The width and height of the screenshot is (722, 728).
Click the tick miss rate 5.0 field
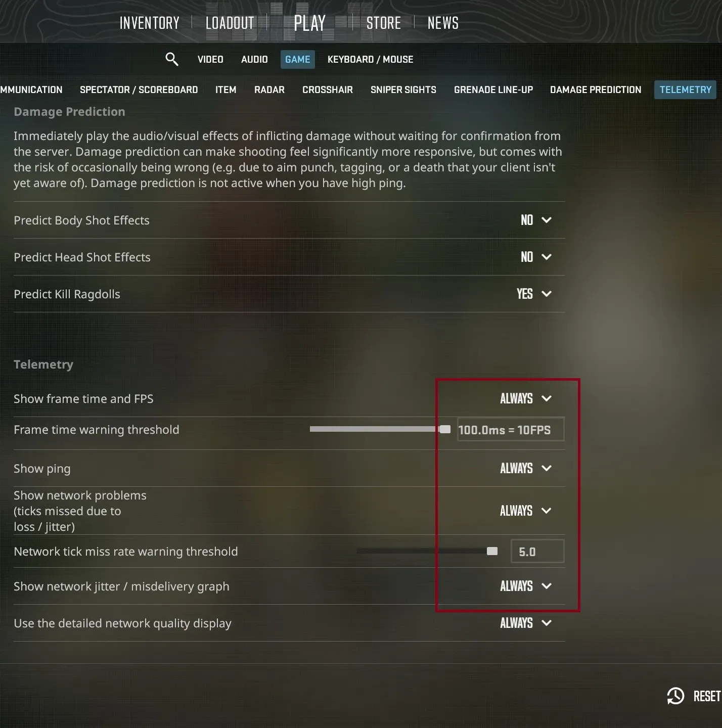(x=537, y=551)
